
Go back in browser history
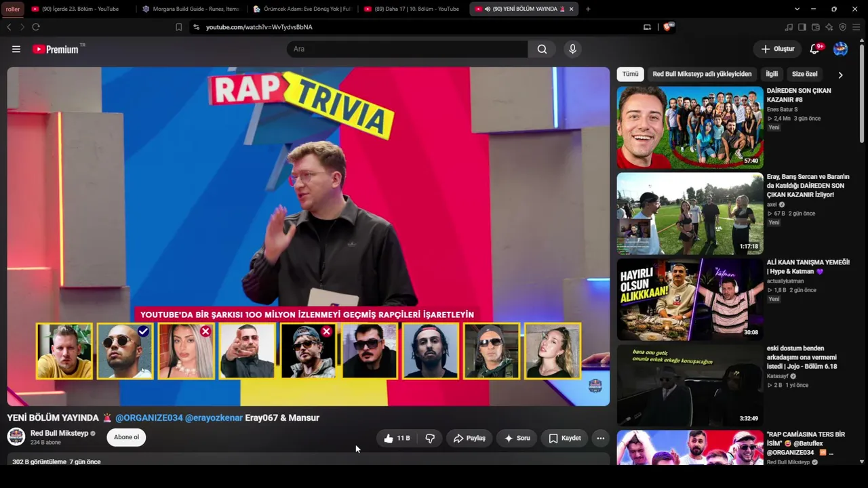click(x=9, y=27)
